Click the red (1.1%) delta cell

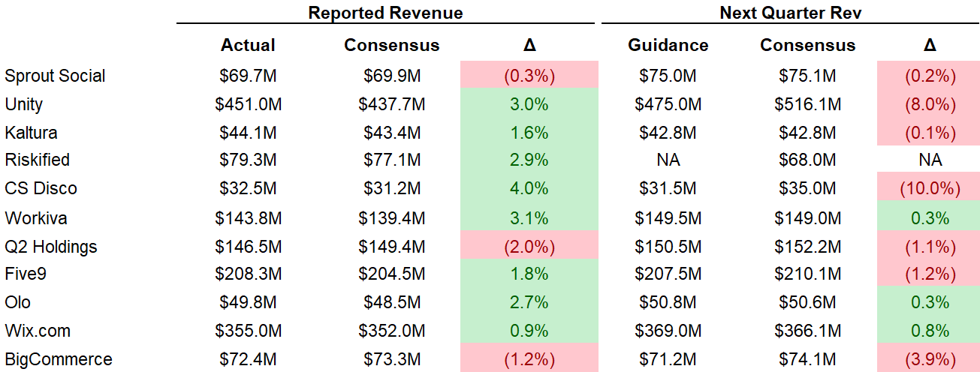(928, 246)
